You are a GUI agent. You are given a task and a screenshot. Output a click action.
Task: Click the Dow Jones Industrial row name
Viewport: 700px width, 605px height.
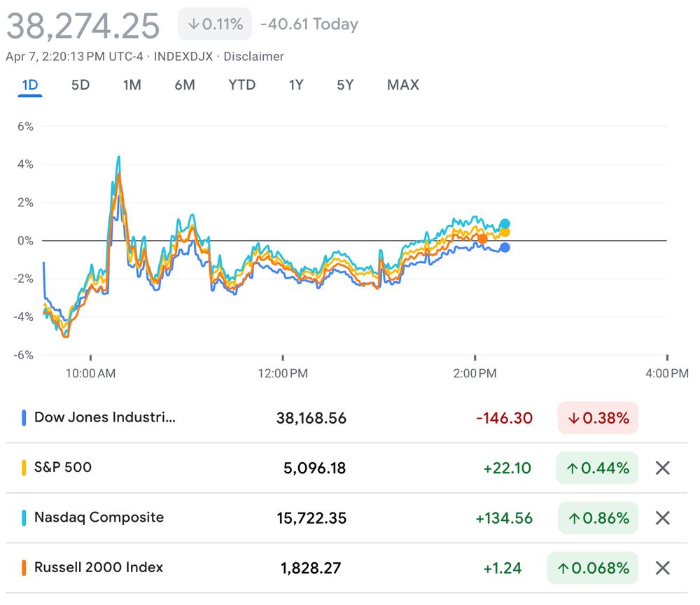point(105,417)
